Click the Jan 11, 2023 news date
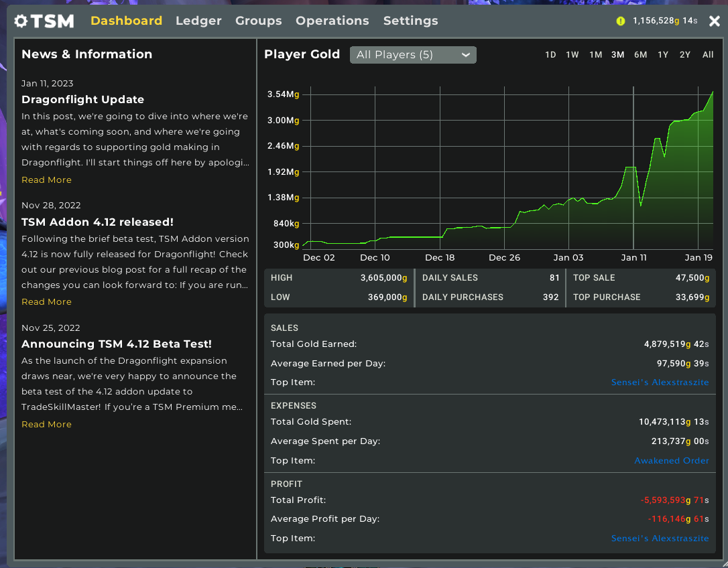 48,84
